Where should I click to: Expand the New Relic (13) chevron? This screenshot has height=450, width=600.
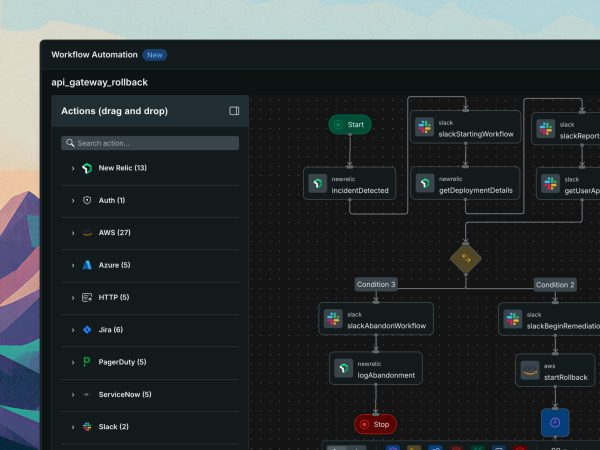[x=73, y=168]
